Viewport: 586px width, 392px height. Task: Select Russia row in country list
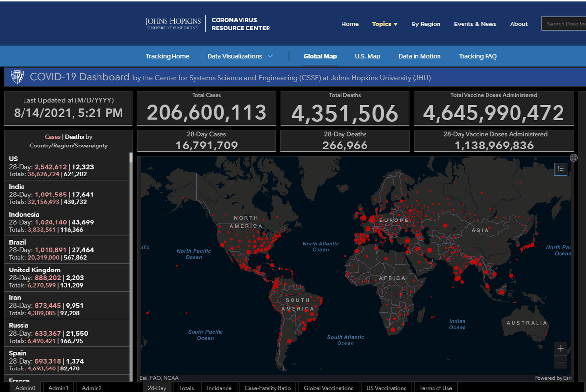[x=67, y=333]
